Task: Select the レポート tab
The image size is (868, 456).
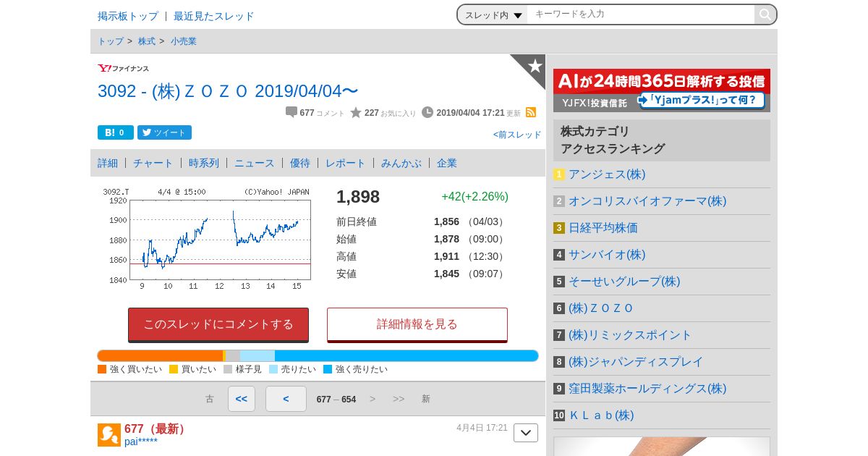Action: tap(346, 163)
